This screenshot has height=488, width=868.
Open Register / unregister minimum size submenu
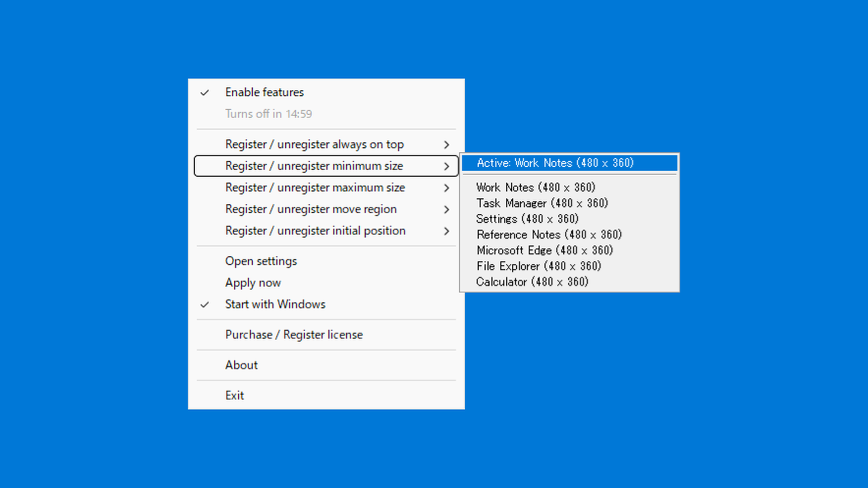[326, 166]
